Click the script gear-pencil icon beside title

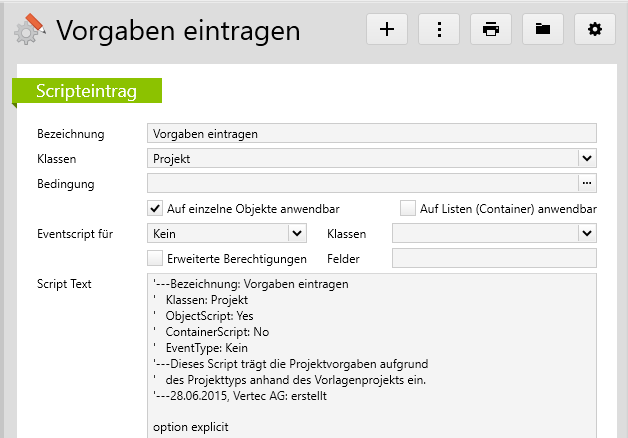point(28,30)
